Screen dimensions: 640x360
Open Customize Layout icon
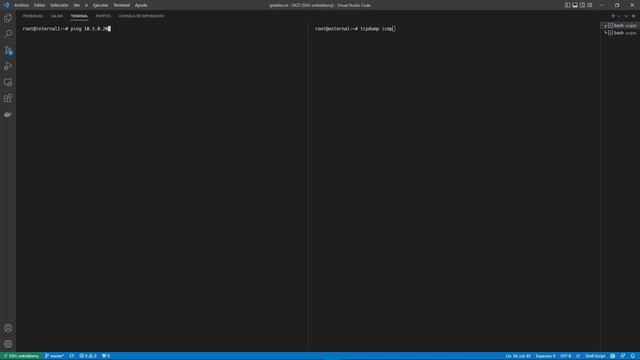[x=589, y=5]
